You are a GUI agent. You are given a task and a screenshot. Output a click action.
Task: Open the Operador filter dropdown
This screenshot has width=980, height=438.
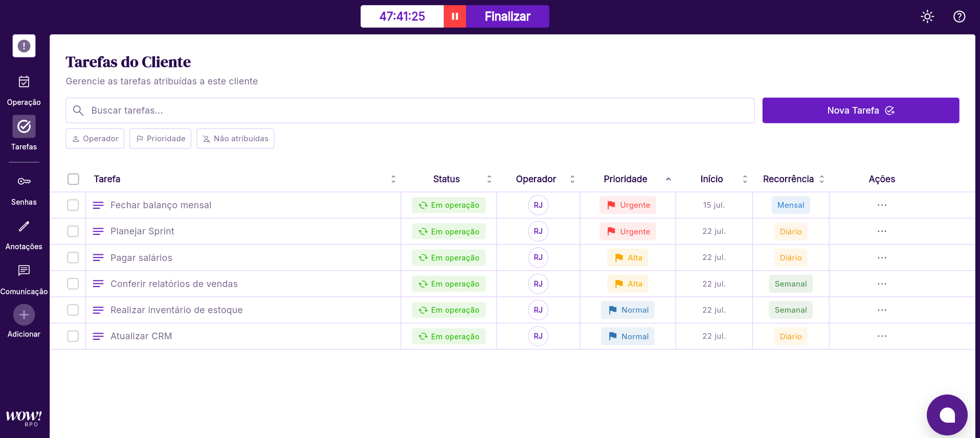pyautogui.click(x=95, y=139)
